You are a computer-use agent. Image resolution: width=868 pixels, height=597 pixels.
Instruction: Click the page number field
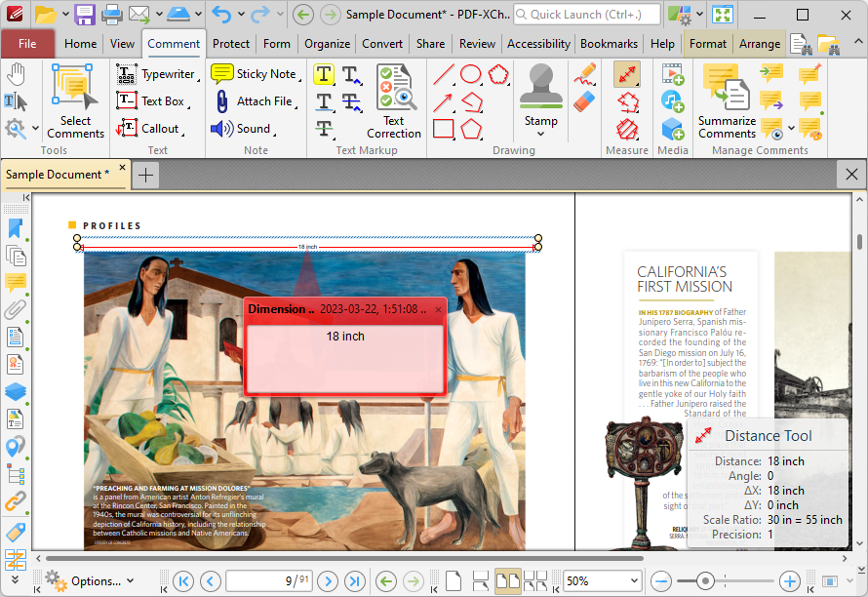click(x=269, y=581)
